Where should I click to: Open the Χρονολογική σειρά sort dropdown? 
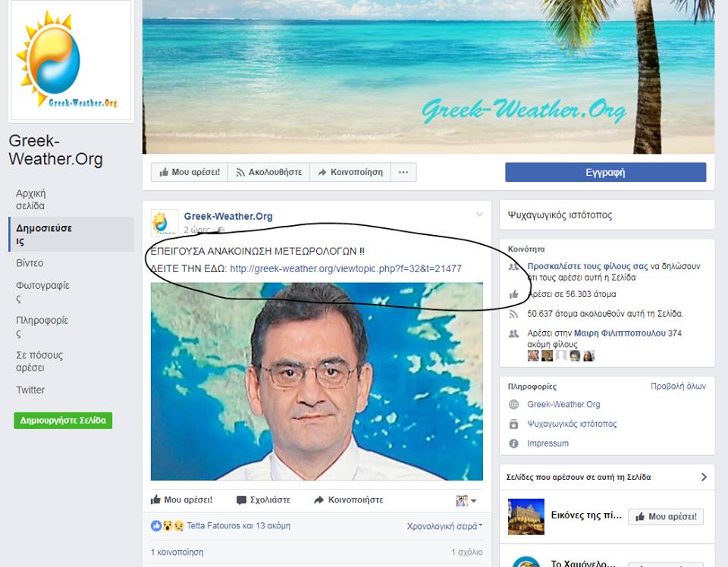coord(444,526)
